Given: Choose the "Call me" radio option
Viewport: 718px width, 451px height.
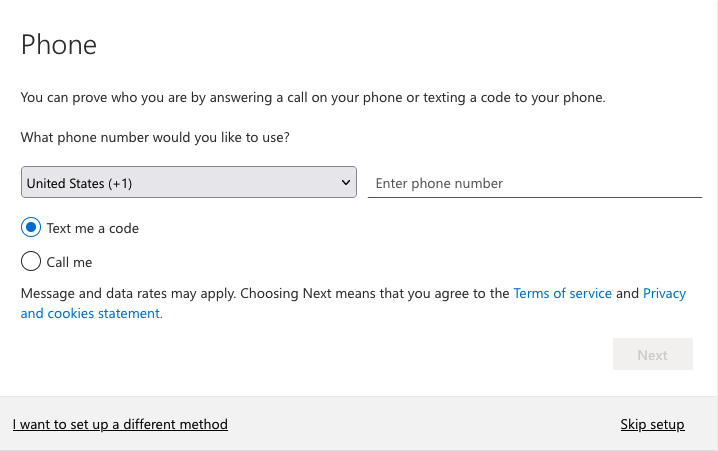Looking at the screenshot, I should point(31,262).
